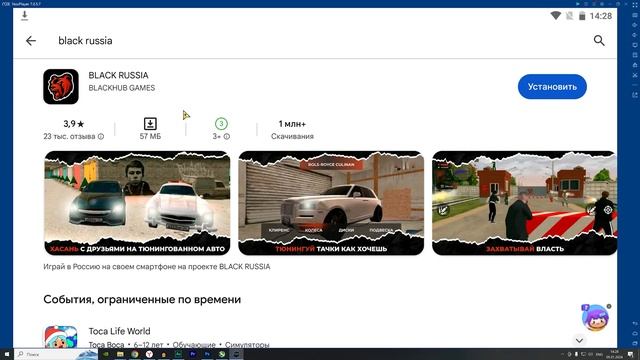This screenshot has width=640, height=360.
Task: Open the События, ограниченные по времени section
Action: [x=142, y=299]
